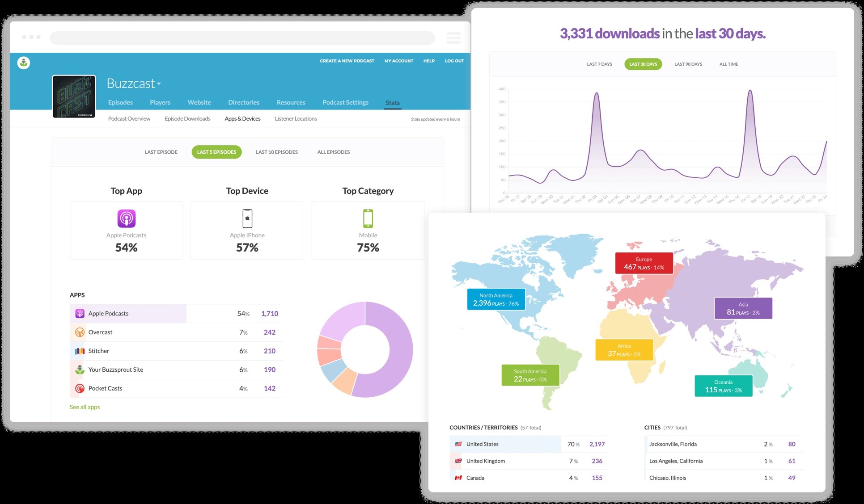Choose the All Episodes filter option
Viewport: 864px width, 504px height.
coord(333,152)
